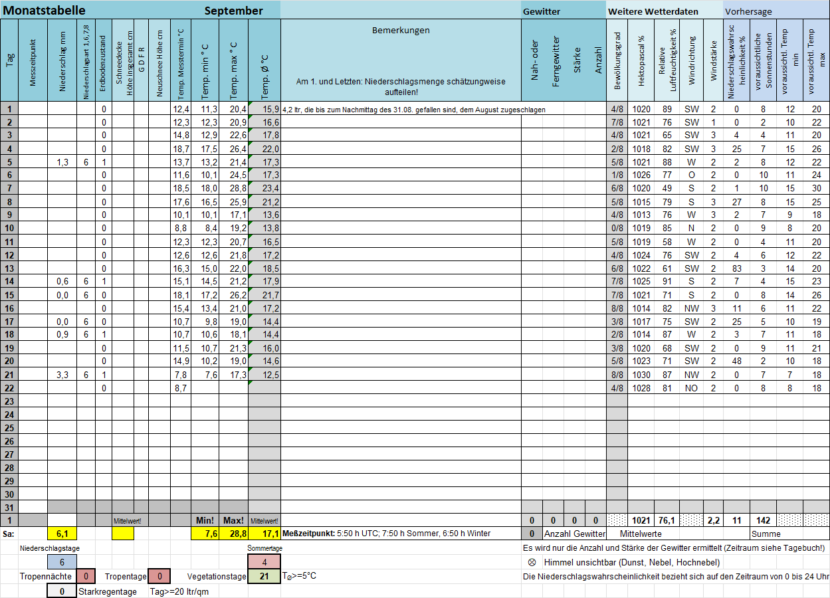Click the yellow Niederschlag sum cell 6,1
This screenshot has width=830, height=598.
[62, 534]
